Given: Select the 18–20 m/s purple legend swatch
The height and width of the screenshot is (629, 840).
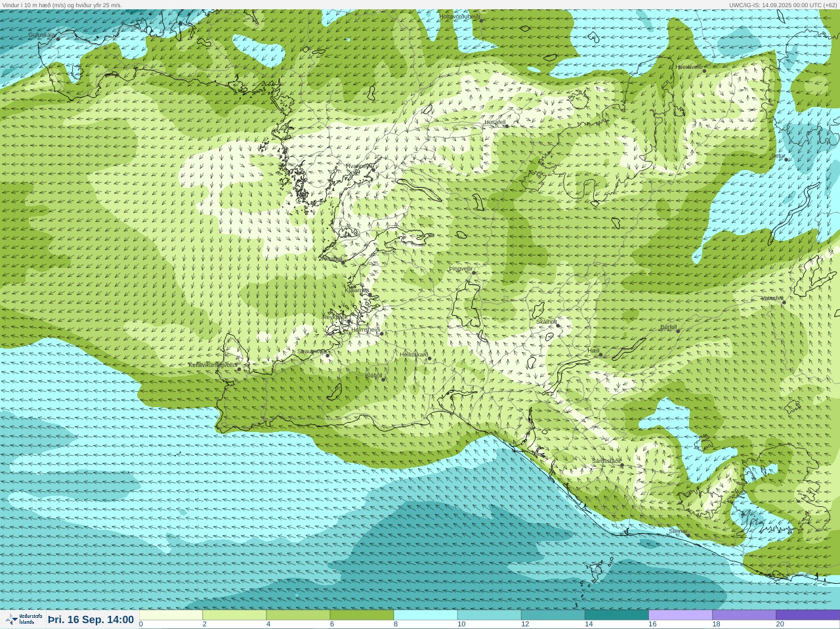Looking at the screenshot, I should click(744, 615).
